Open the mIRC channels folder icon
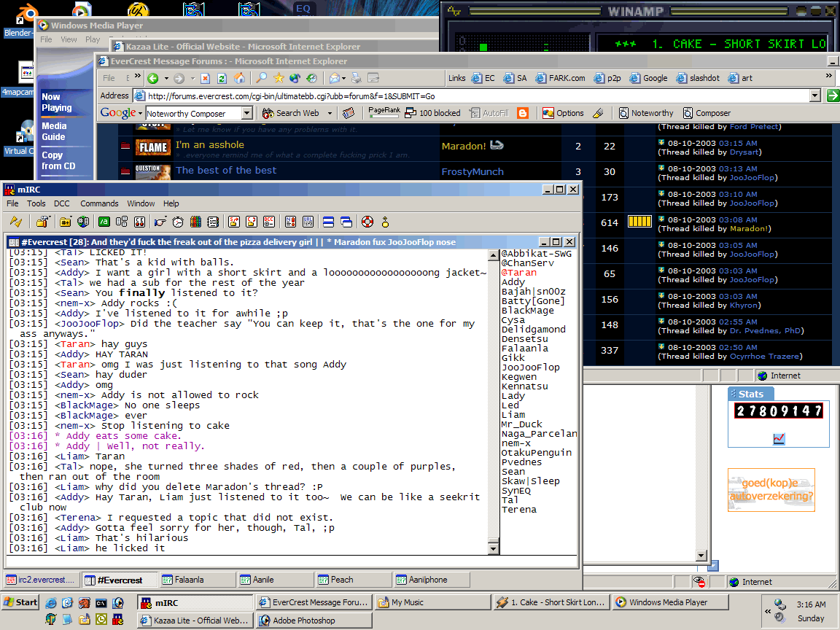The width and height of the screenshot is (840, 630). (x=66, y=221)
